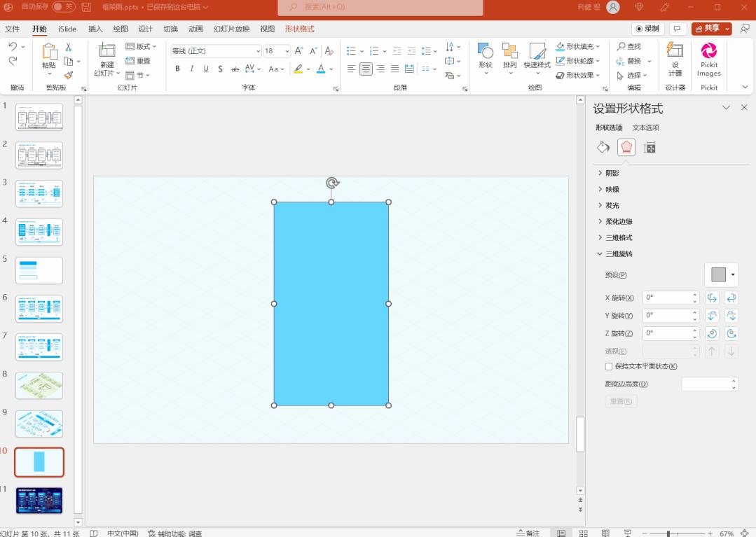Click the 录制 (Record) button
Screen dimensions: 756x537
pos(647,29)
